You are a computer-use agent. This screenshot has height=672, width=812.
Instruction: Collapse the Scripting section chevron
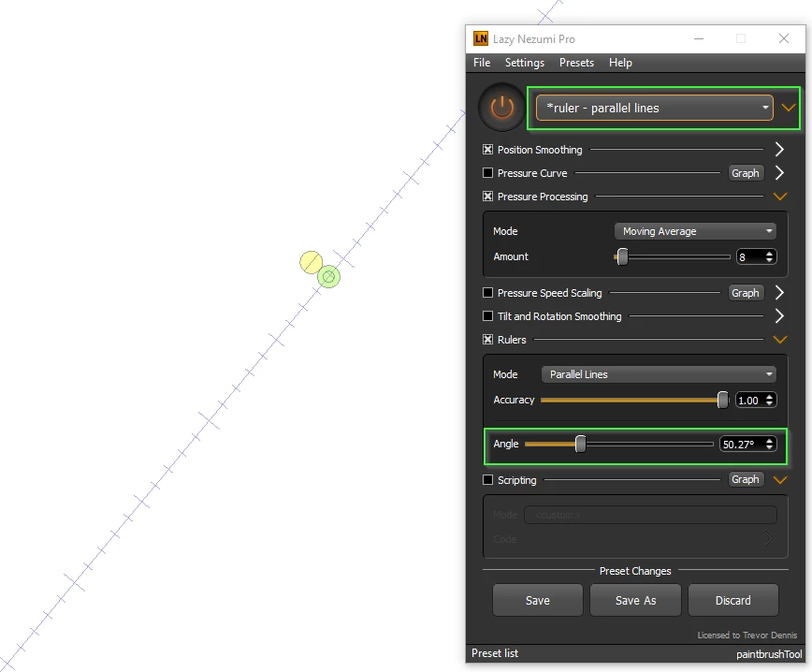point(780,480)
